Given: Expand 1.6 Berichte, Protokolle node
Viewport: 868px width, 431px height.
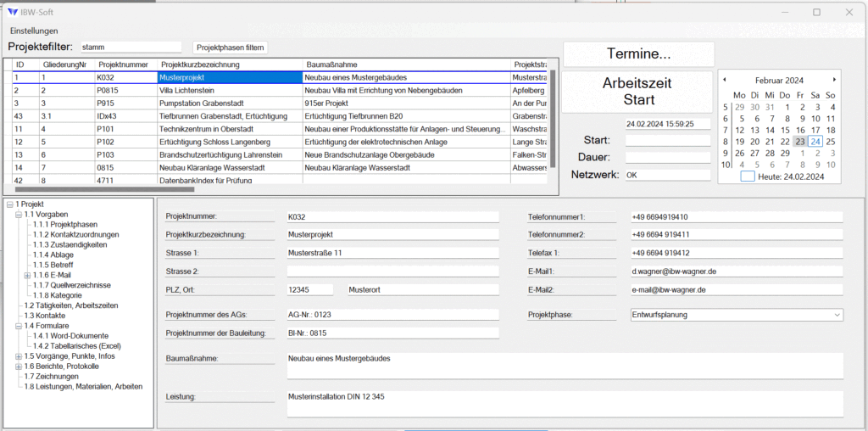Looking at the screenshot, I should 19,367.
